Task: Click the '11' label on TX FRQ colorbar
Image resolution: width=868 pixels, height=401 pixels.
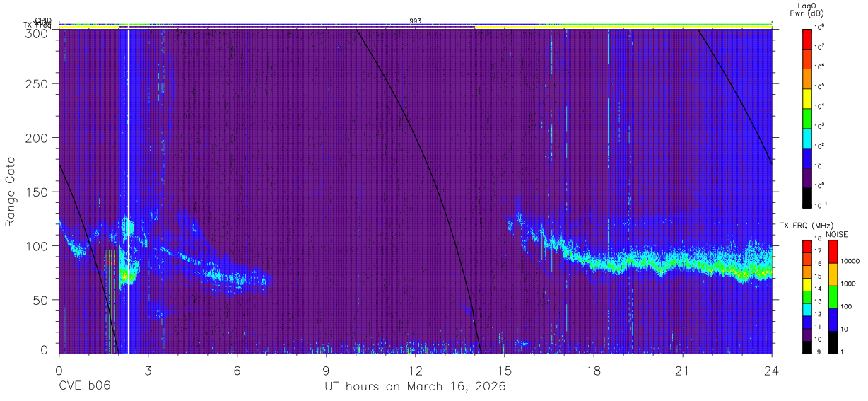Action: pos(819,327)
